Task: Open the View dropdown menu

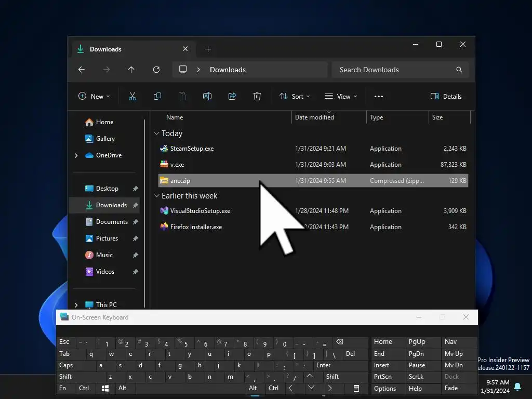Action: point(341,96)
